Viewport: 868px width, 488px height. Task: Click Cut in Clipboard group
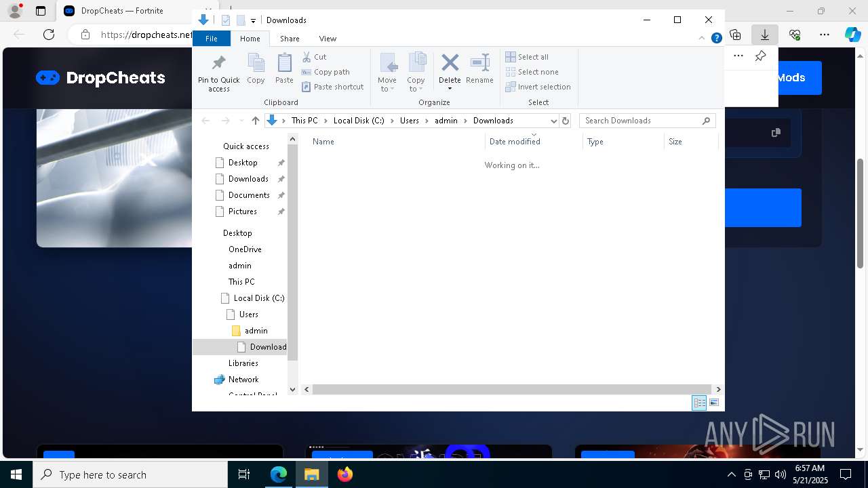pos(314,57)
